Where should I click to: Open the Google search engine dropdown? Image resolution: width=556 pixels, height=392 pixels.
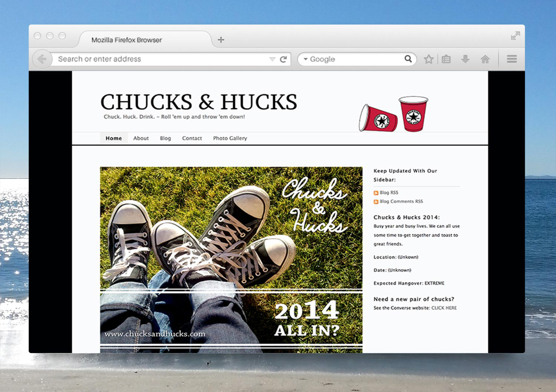click(x=306, y=59)
